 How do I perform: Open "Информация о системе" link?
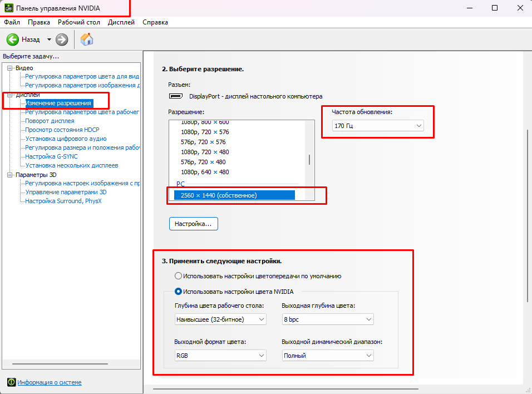coord(49,382)
